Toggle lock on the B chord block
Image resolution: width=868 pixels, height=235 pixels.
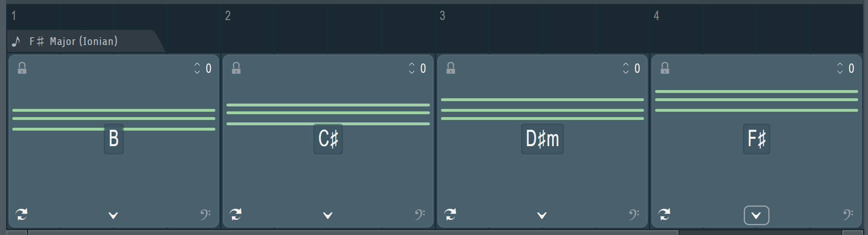click(22, 68)
